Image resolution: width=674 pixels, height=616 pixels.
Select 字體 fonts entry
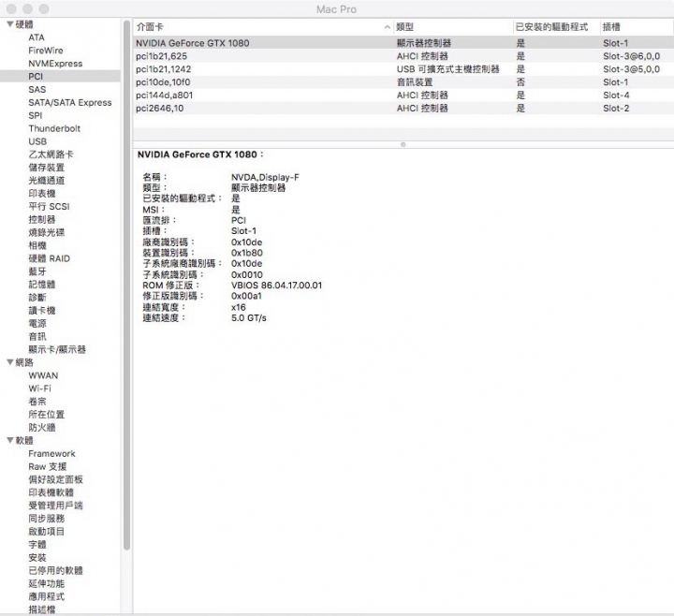tap(37, 544)
